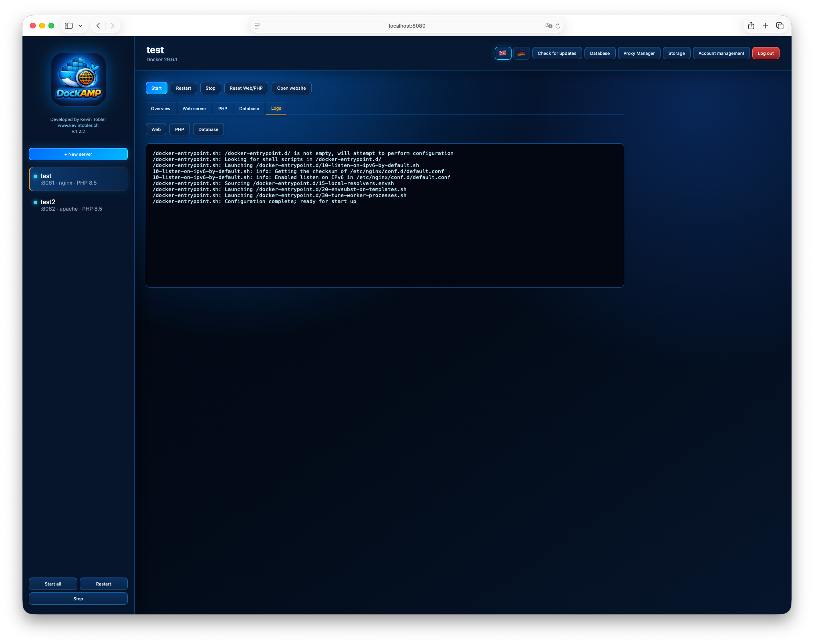
Task: Click the 'test' server title heading
Action: (x=155, y=50)
